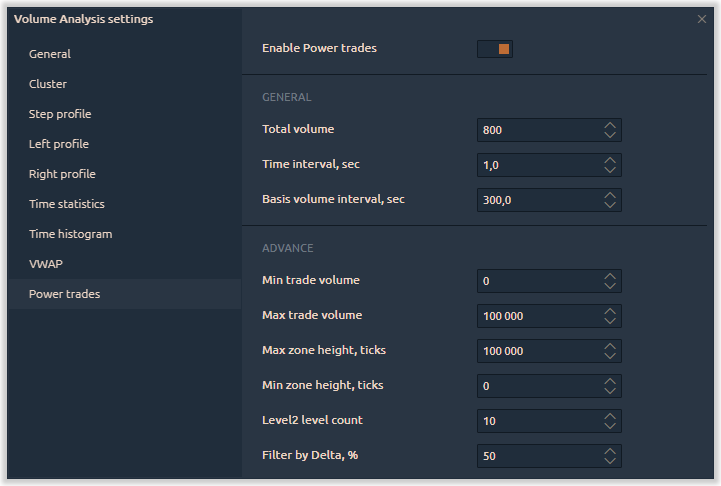The image size is (721, 486).
Task: Increase Time interval sec value
Action: pyautogui.click(x=610, y=160)
